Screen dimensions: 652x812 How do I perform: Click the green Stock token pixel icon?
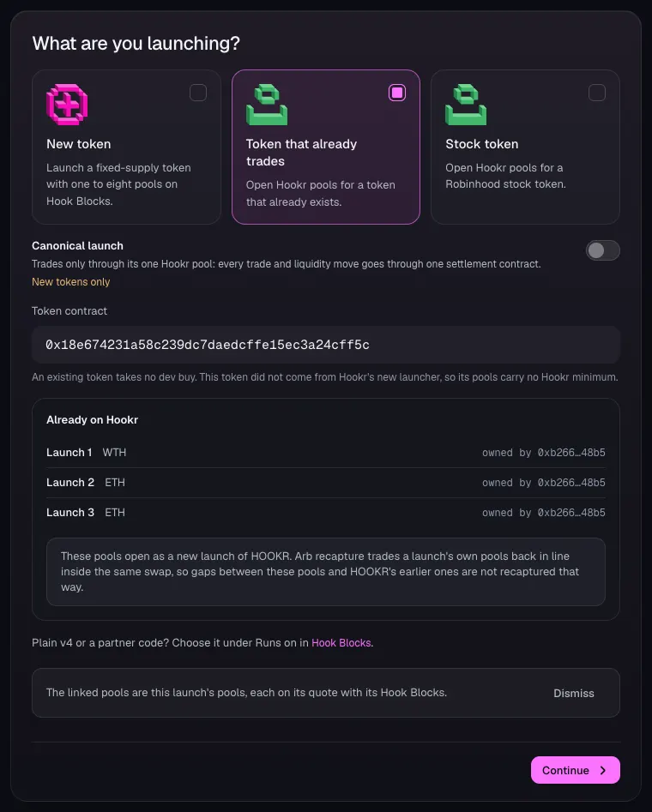point(466,105)
